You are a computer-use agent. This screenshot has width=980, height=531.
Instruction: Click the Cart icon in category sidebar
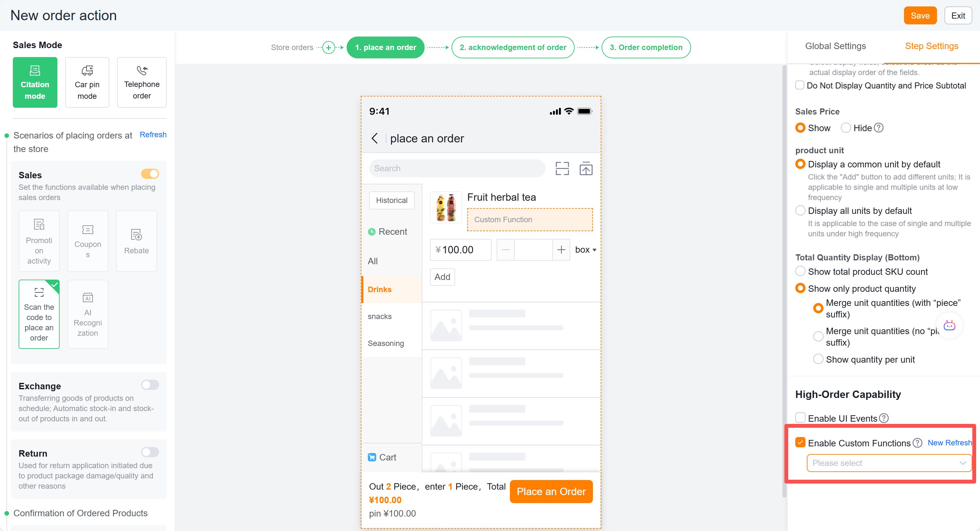click(x=372, y=457)
